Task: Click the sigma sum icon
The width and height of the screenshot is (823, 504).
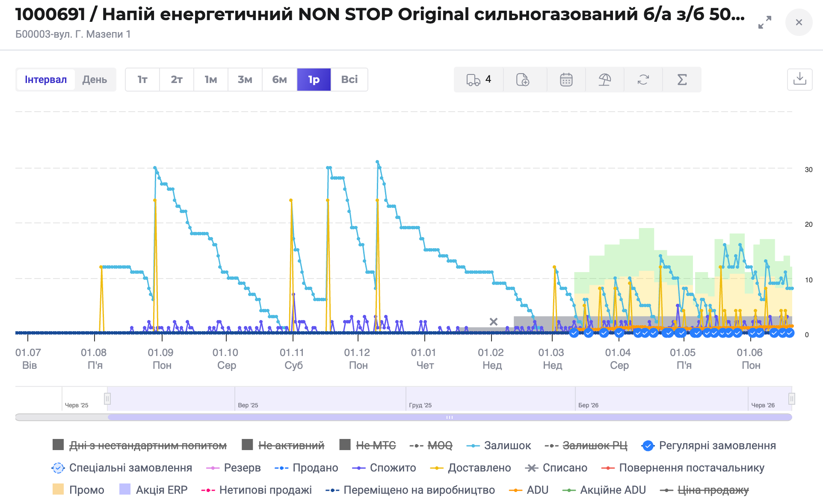Action: 682,80
